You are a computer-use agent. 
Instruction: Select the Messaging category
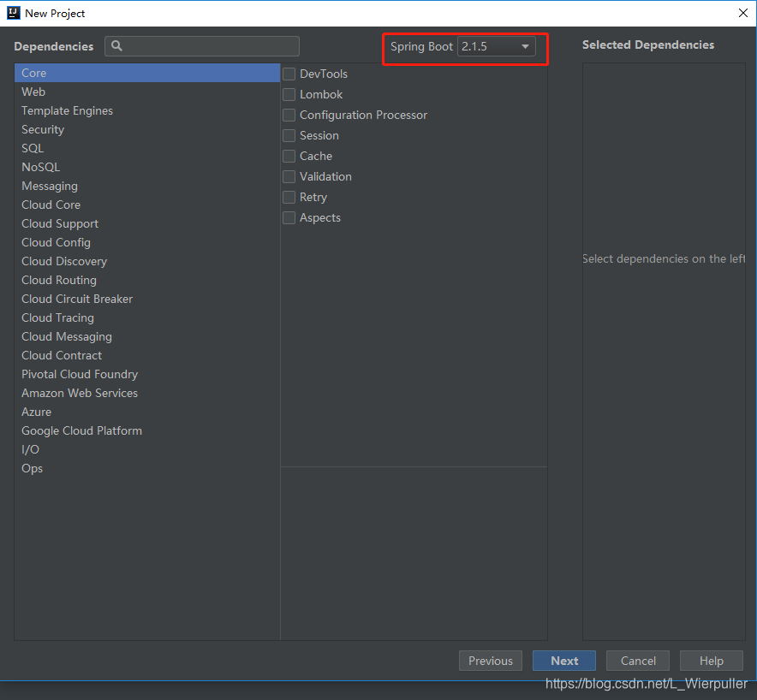click(147, 186)
